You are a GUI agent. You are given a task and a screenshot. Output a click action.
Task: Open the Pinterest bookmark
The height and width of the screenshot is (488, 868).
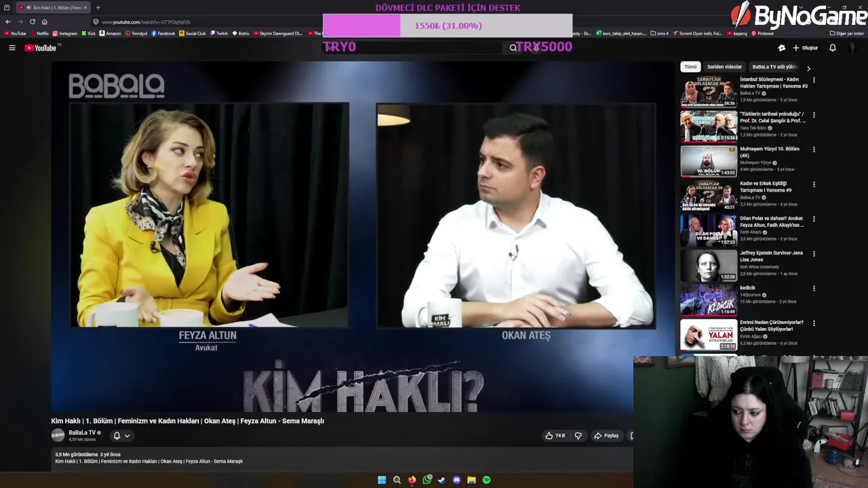click(762, 33)
